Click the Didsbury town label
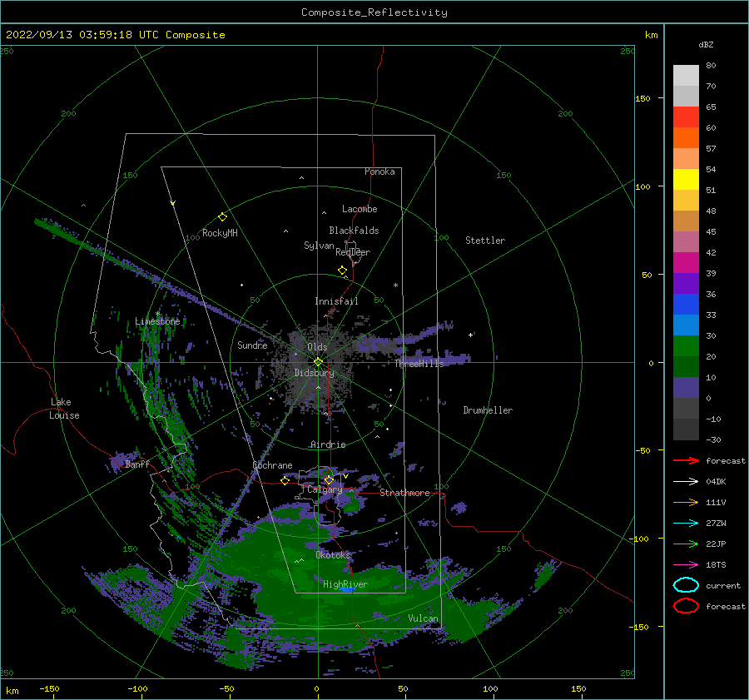Viewport: 749px width, 700px height. coord(315,373)
